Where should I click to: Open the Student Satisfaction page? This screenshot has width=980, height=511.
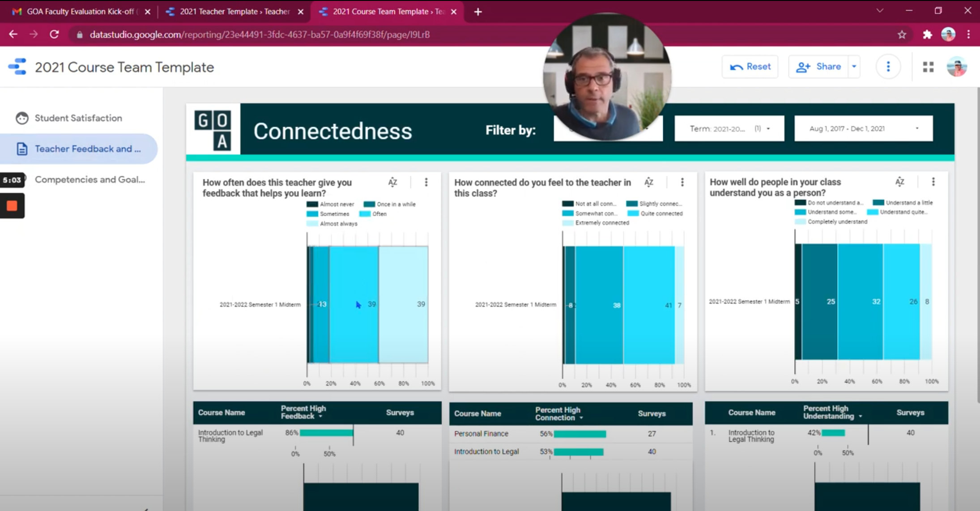[x=78, y=118]
